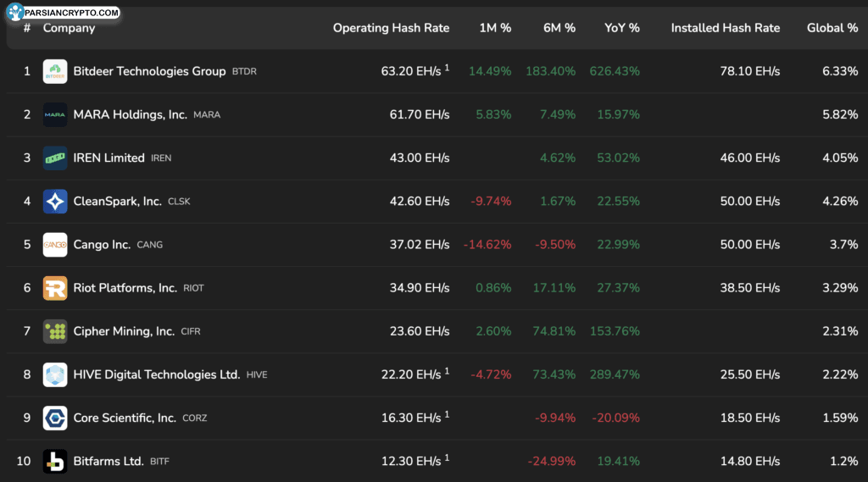
Task: Click the BTDR ticker symbol
Action: pyautogui.click(x=244, y=72)
